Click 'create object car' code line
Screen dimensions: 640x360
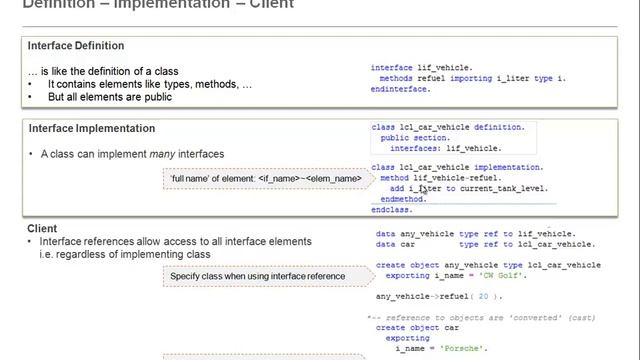point(417,328)
